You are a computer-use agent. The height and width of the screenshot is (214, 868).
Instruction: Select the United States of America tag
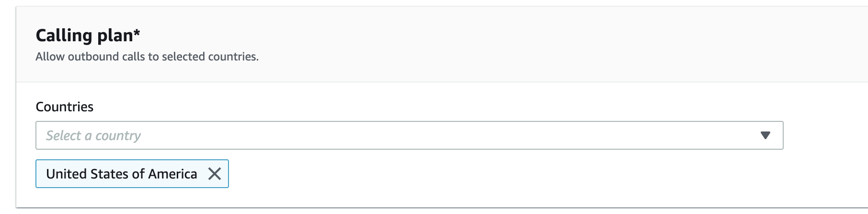coord(132,174)
